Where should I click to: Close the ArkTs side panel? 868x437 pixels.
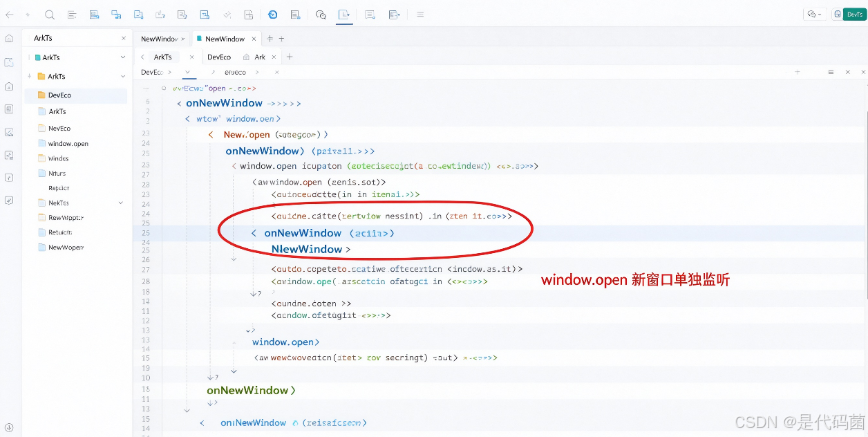point(124,39)
